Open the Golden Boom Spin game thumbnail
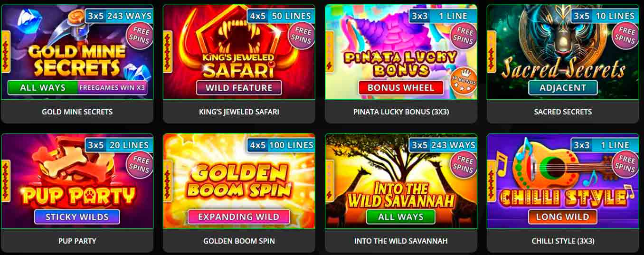 pos(239,181)
